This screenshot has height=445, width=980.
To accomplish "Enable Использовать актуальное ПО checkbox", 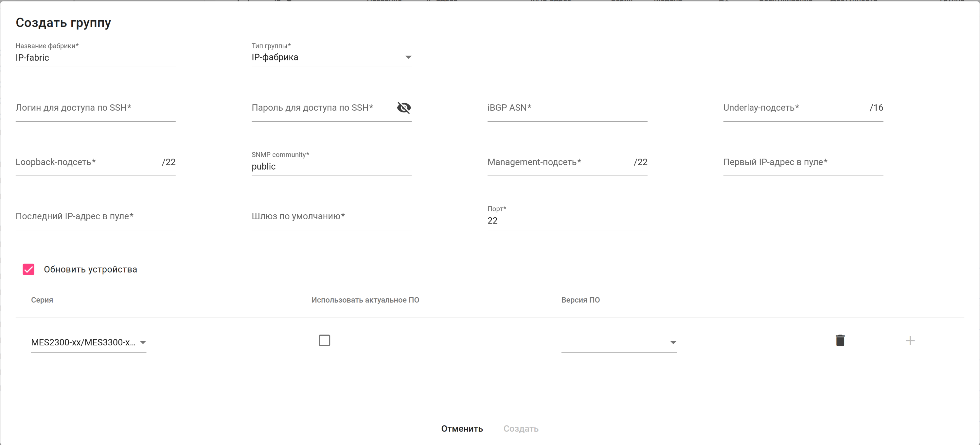I will coord(324,340).
